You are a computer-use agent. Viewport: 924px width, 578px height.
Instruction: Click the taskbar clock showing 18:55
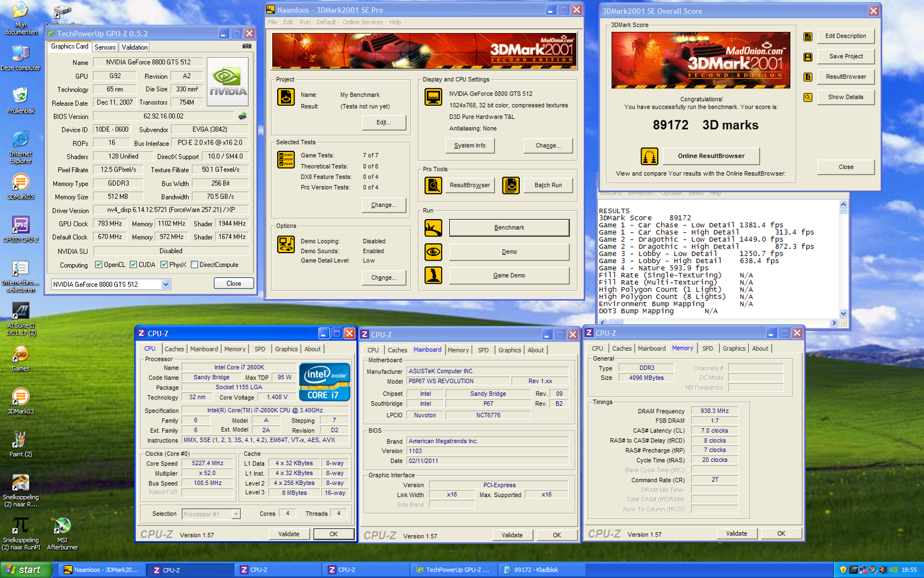pyautogui.click(x=909, y=570)
